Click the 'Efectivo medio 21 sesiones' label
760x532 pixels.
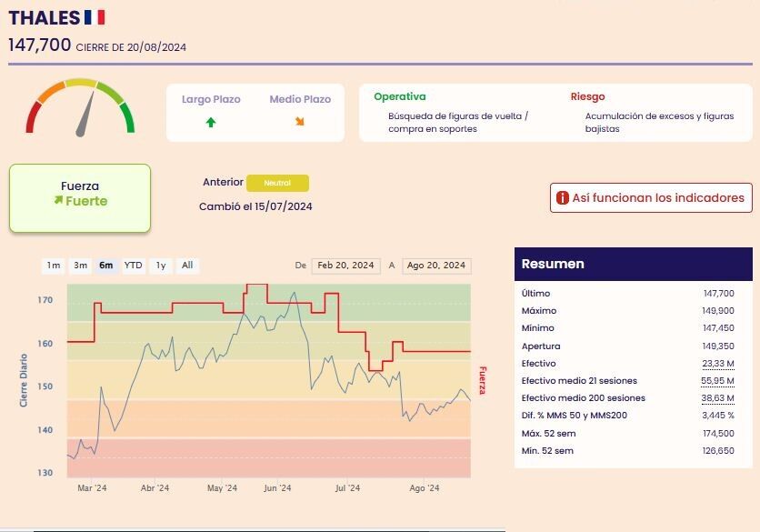579,381
